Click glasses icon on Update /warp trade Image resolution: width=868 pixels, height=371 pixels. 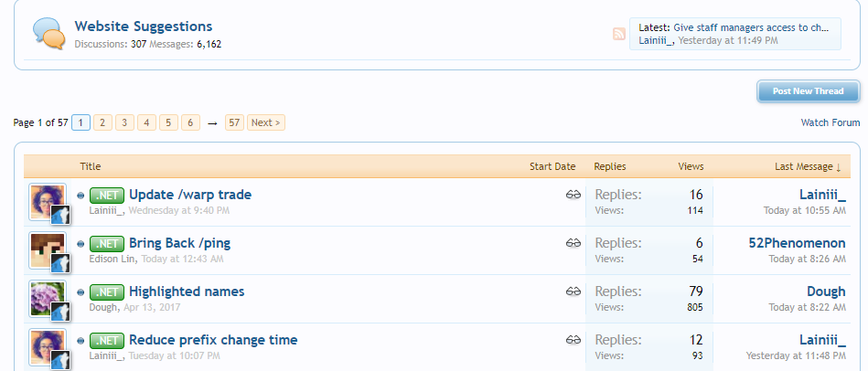(x=573, y=195)
